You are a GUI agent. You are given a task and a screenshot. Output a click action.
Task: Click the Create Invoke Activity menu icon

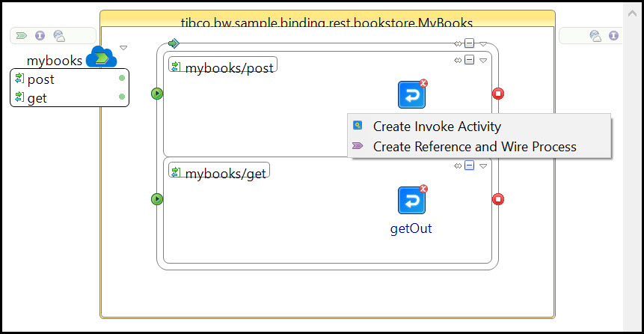(358, 126)
